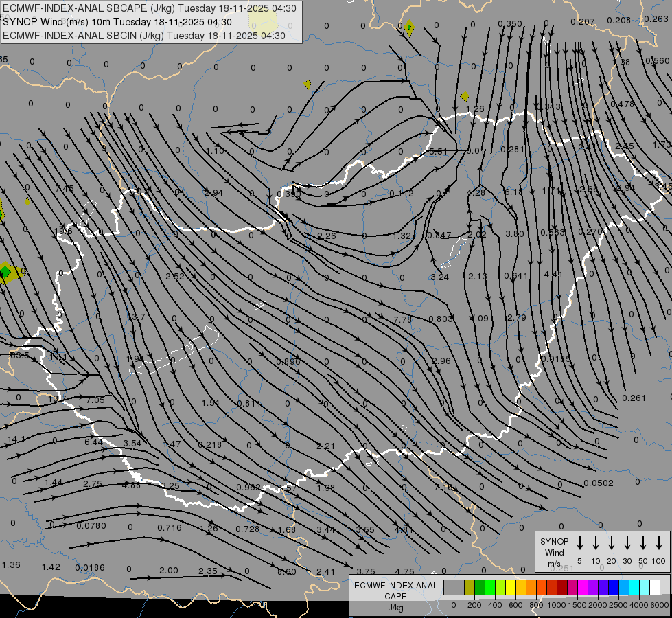
Task: Click the white 6000 J/kg color swatch
Action: click(x=654, y=587)
